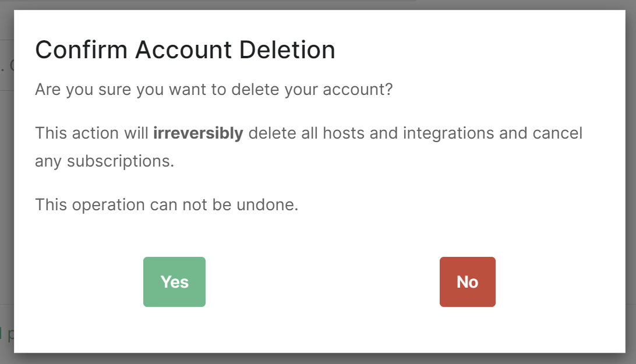Click the any subscriptions line of text

104,161
